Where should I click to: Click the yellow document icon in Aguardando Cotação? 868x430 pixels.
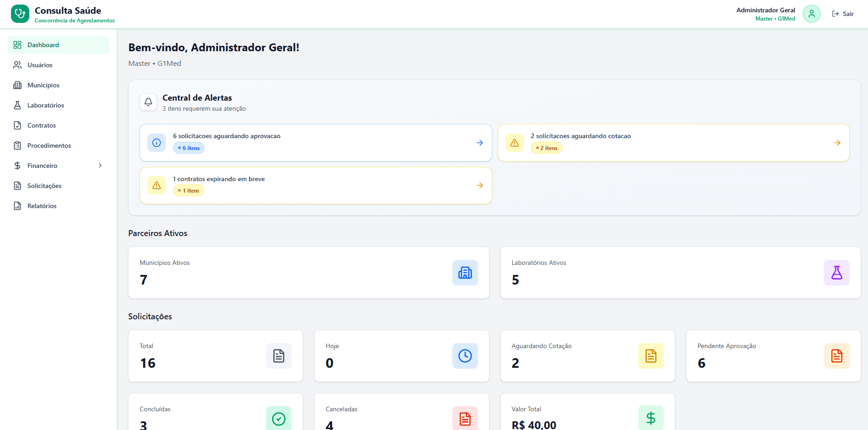click(651, 356)
